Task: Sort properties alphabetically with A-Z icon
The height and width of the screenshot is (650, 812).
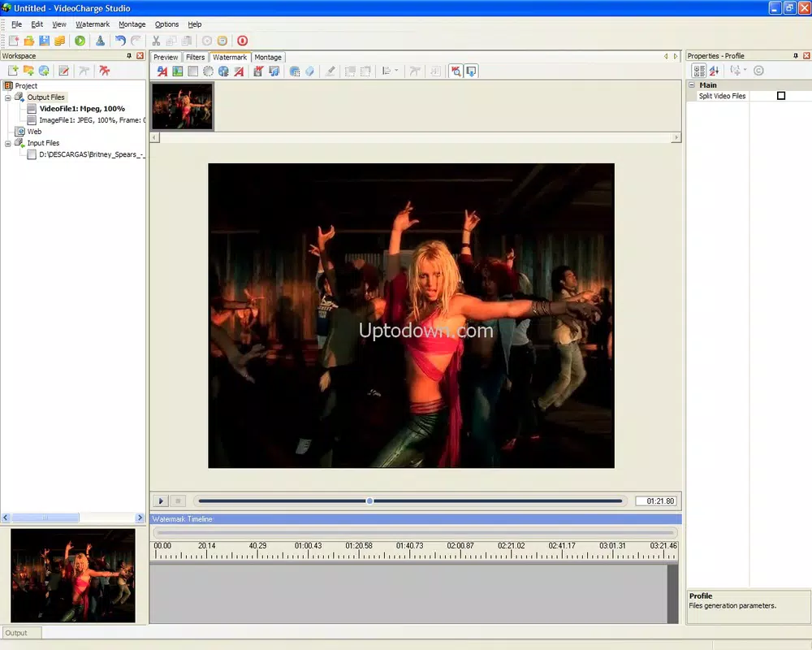Action: (x=715, y=71)
